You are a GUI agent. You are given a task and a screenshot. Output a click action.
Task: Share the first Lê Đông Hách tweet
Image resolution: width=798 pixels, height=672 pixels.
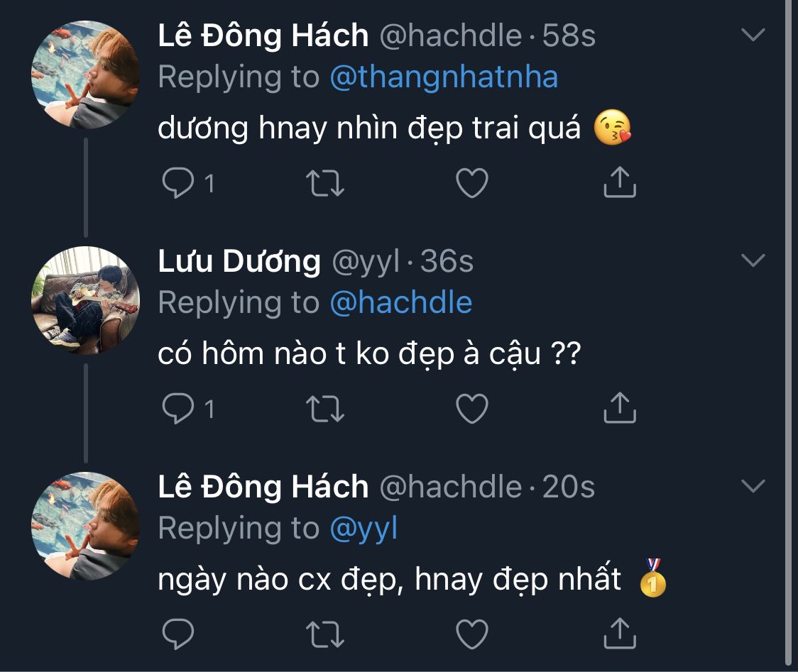[x=619, y=182]
